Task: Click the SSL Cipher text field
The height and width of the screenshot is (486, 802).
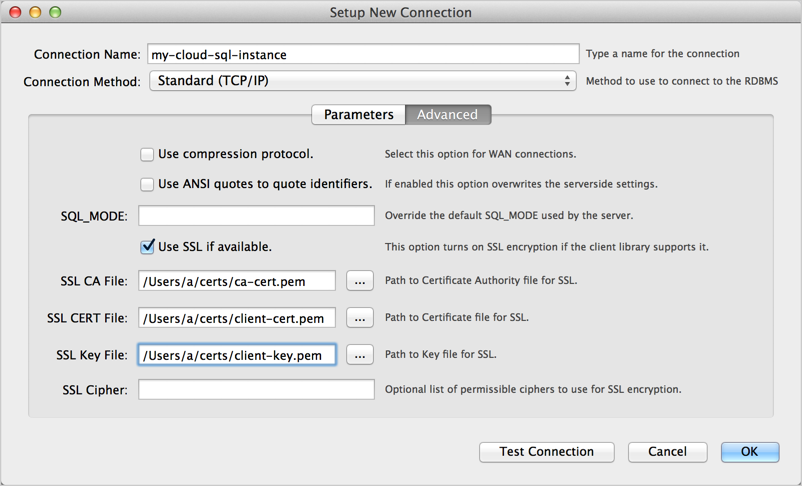Action: pyautogui.click(x=256, y=389)
